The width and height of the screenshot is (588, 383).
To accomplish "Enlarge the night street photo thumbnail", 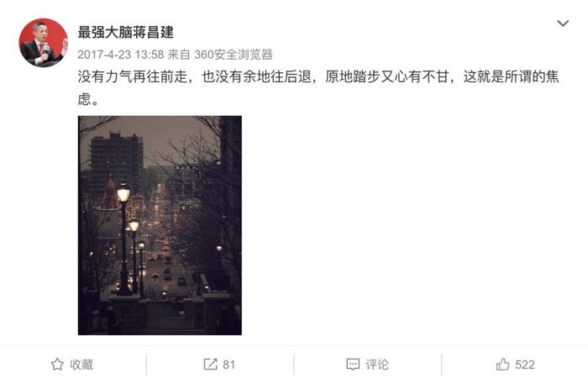I will click(x=160, y=225).
